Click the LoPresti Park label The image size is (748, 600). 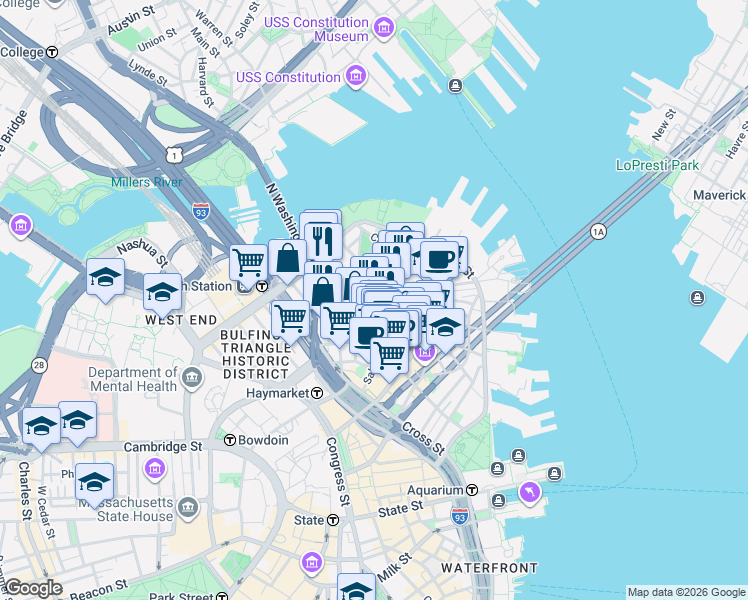point(657,165)
